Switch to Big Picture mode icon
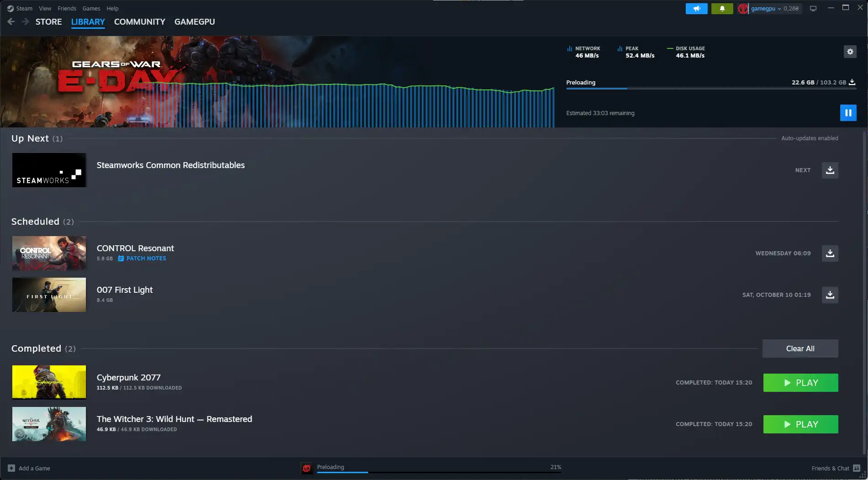This screenshot has width=868, height=480. (813, 9)
